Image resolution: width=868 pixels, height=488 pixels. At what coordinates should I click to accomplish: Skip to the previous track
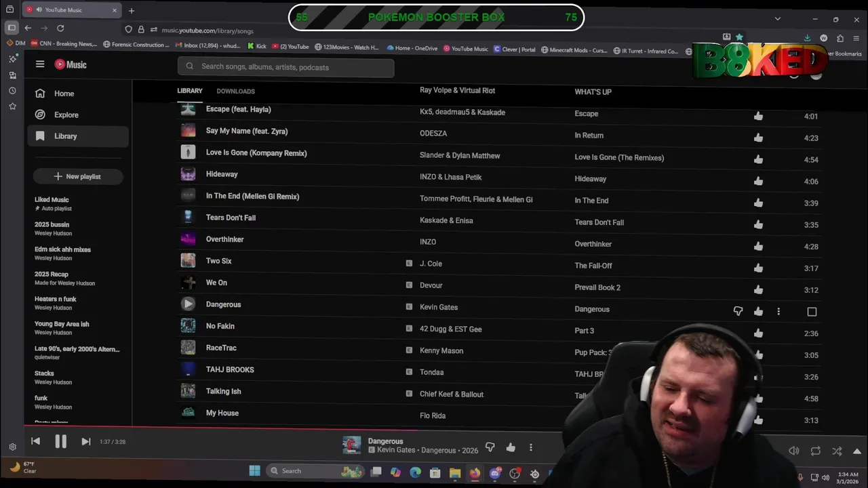(x=35, y=441)
